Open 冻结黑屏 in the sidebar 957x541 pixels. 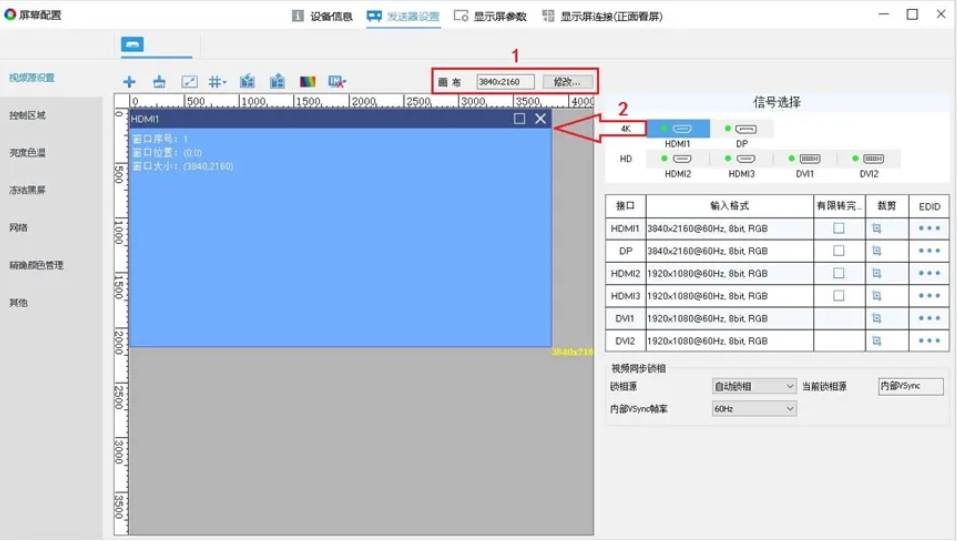(x=27, y=190)
